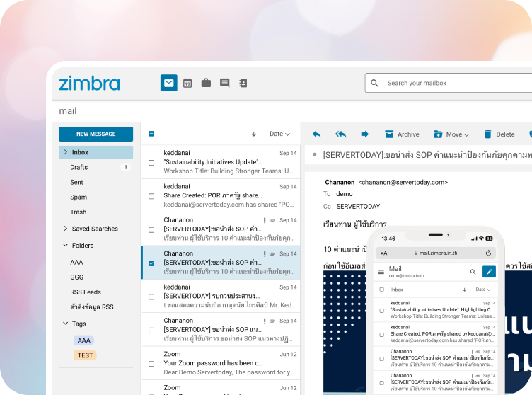
Task: Click the Forward arrow icon
Action: point(365,134)
